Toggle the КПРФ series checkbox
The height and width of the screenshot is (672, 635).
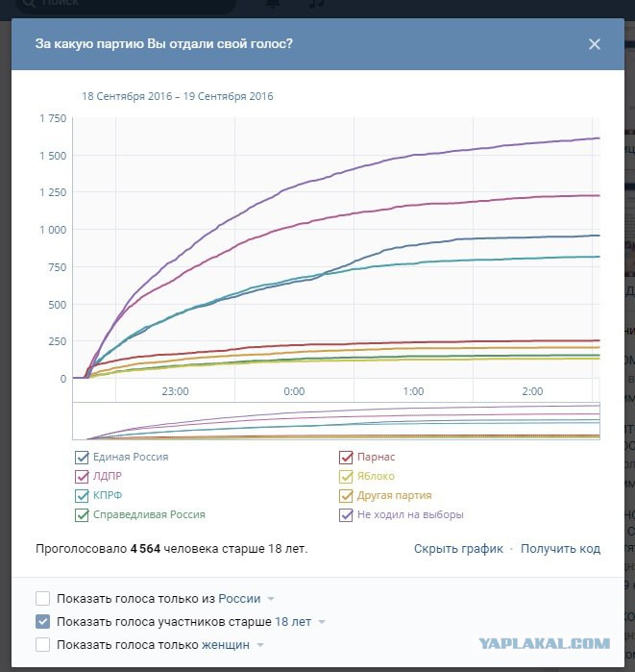82,496
